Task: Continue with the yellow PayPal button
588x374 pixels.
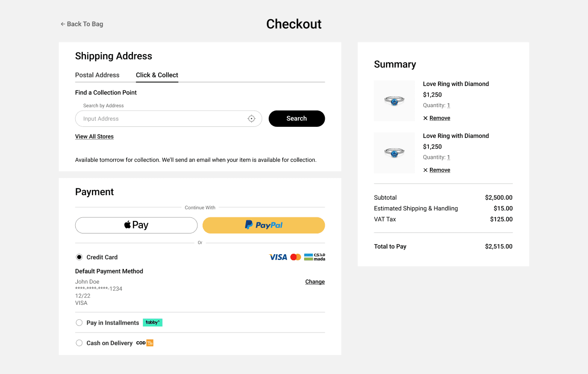Action: point(264,225)
